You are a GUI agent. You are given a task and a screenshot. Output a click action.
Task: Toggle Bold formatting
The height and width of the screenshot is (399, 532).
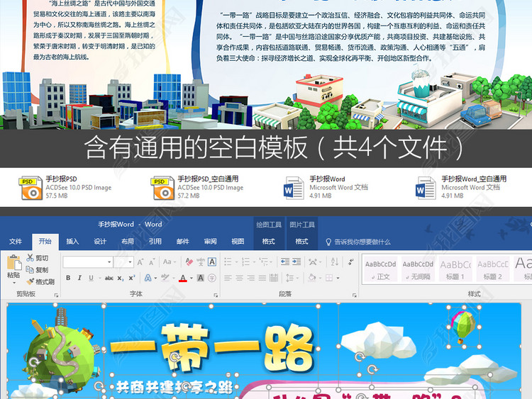[69, 279]
